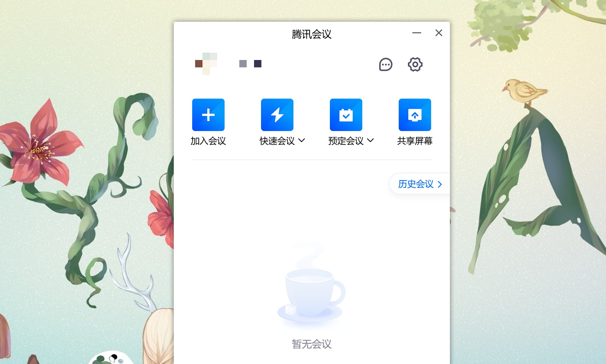Open the Share Screen icon
The width and height of the screenshot is (606, 364).
(415, 115)
